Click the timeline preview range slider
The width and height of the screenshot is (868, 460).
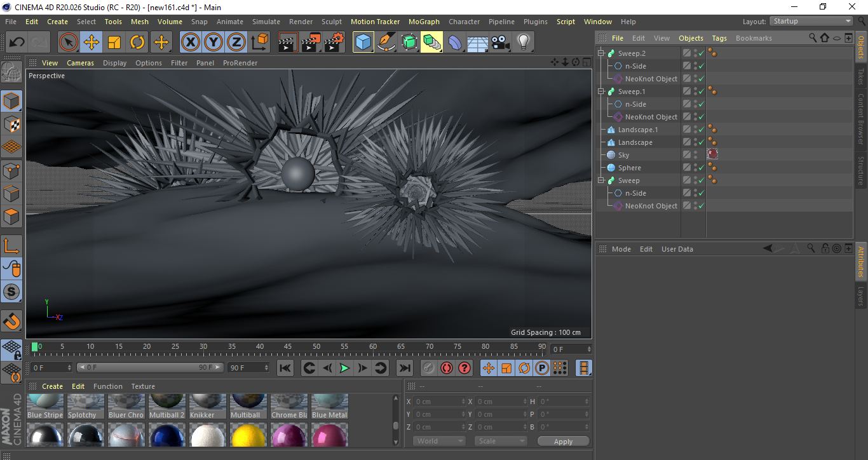coord(150,368)
